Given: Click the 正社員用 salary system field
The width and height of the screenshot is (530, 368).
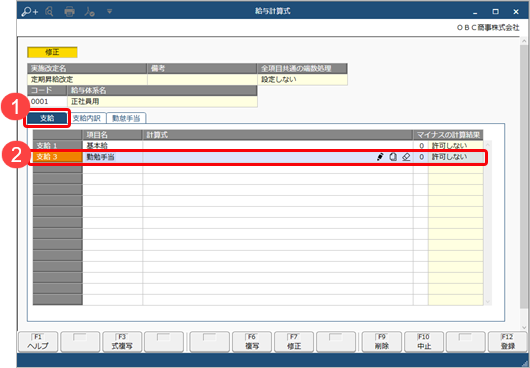Looking at the screenshot, I should click(162, 101).
